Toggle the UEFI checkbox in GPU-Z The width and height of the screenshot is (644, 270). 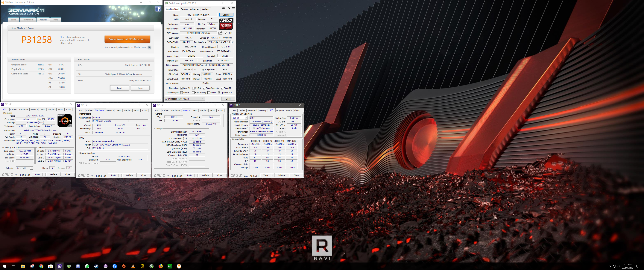point(226,33)
